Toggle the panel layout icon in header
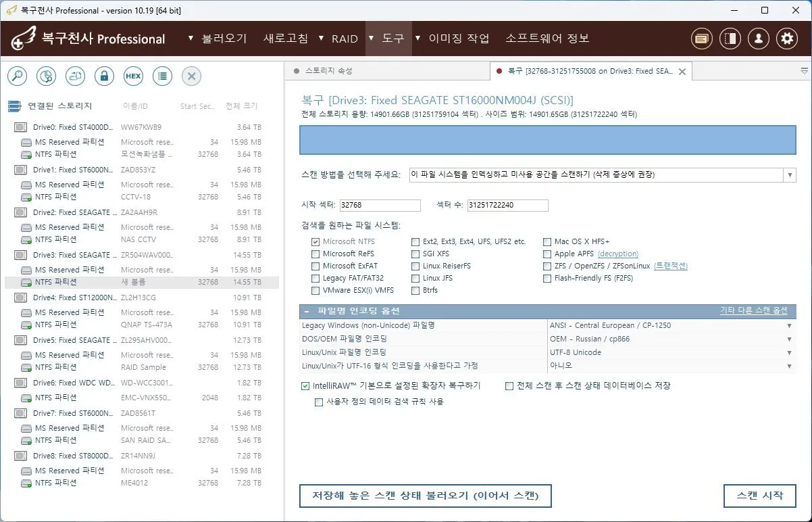Image resolution: width=812 pixels, height=522 pixels. tap(730, 39)
